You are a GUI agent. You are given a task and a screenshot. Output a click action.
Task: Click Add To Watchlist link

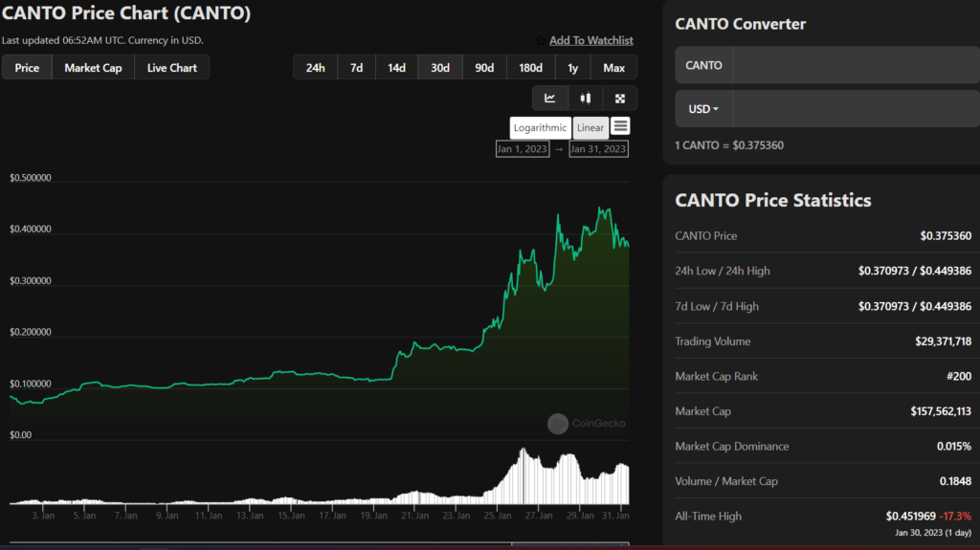(x=591, y=40)
